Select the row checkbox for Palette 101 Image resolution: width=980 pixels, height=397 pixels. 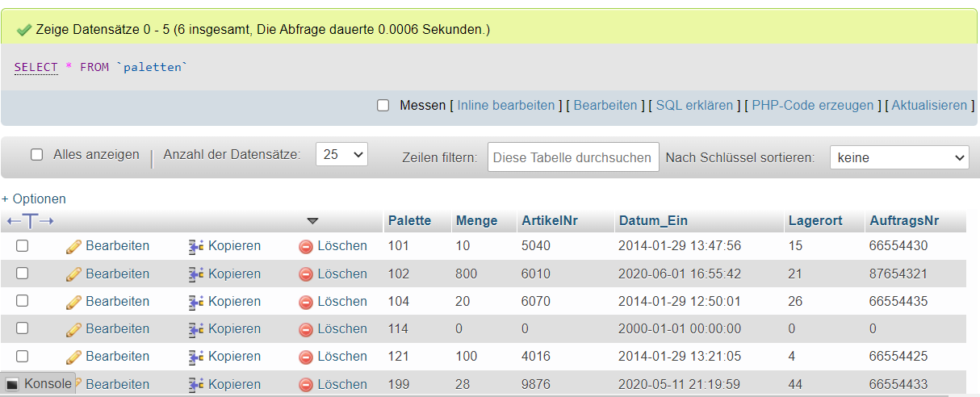point(23,246)
